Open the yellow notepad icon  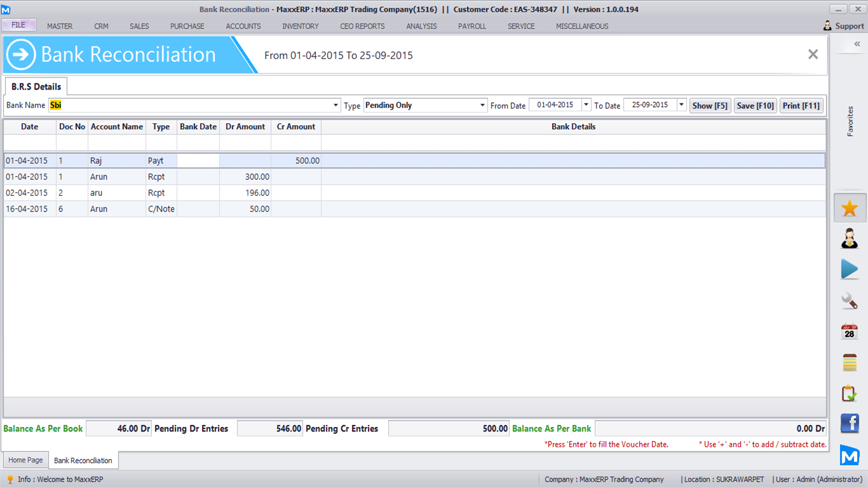850,362
